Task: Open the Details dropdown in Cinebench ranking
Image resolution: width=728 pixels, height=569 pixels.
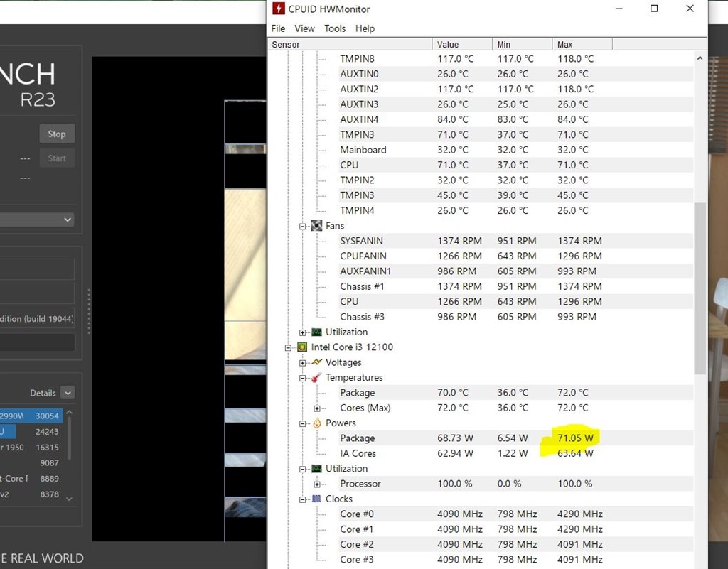Action: coord(68,393)
